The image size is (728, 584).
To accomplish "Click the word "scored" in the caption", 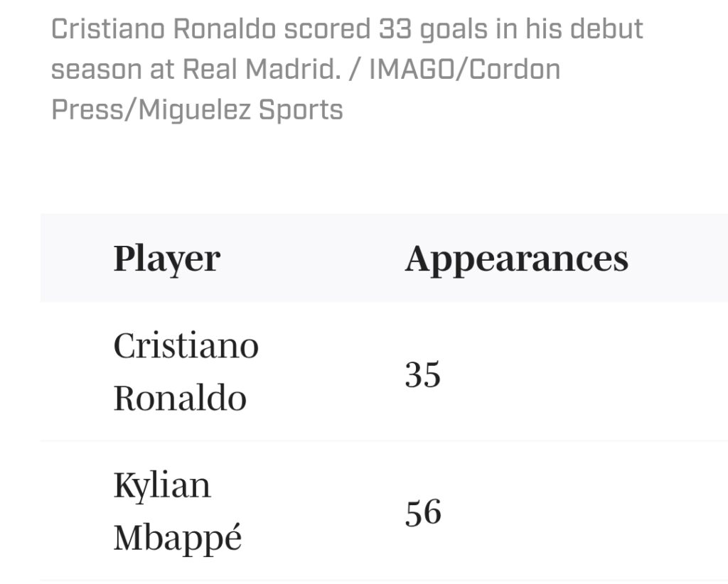I will tap(326, 30).
